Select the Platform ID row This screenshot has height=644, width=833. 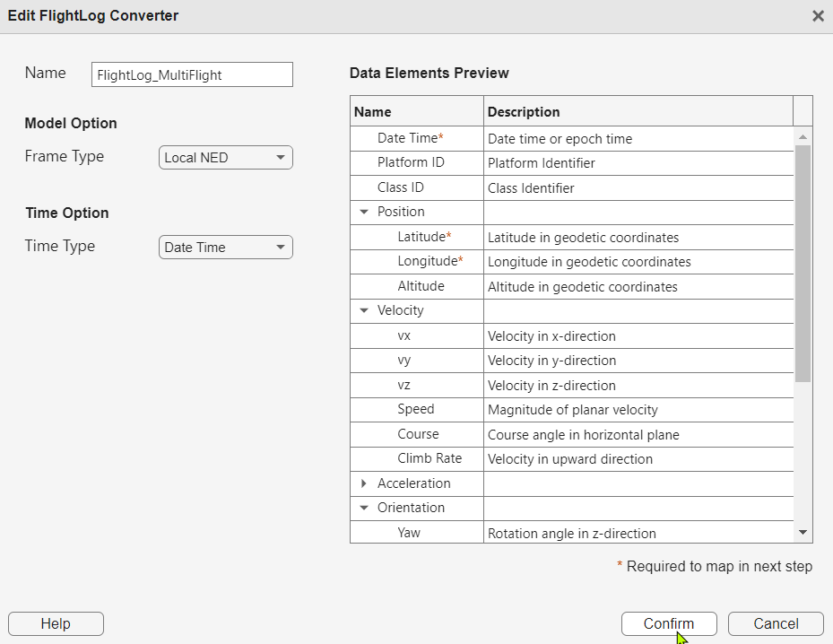pos(411,163)
